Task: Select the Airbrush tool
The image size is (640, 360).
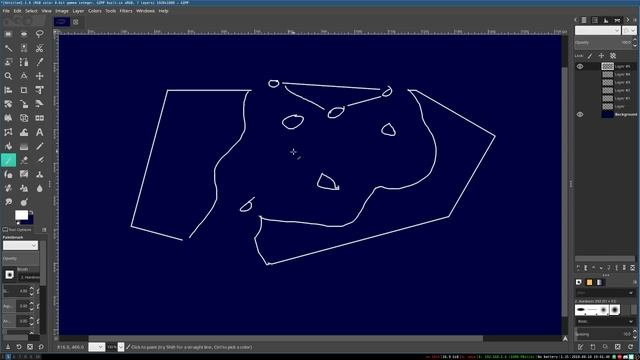Action: pyautogui.click(x=39, y=160)
